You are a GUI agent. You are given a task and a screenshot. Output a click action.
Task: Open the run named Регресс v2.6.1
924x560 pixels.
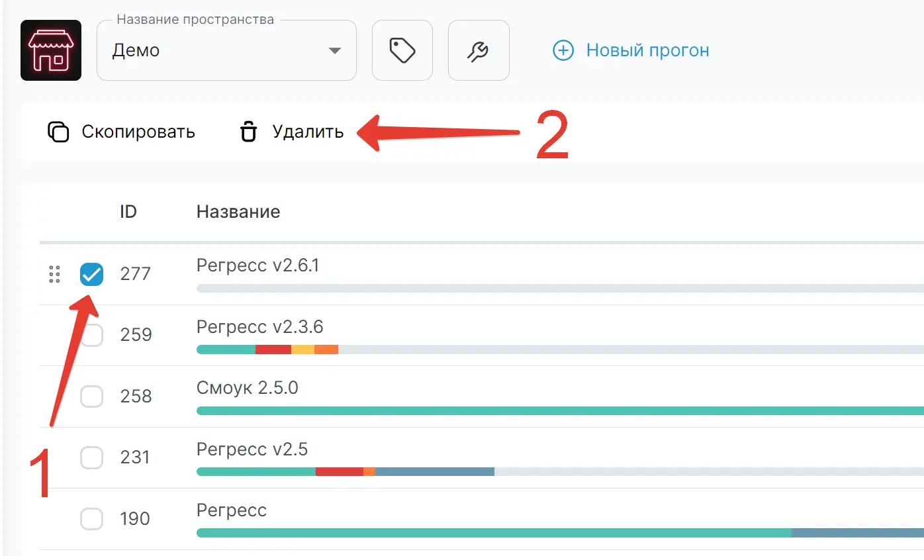coord(257,265)
